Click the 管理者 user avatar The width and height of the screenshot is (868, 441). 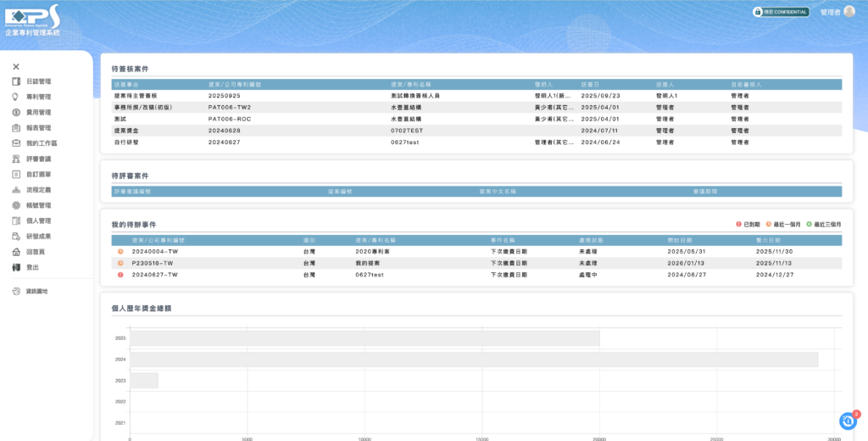tap(849, 12)
